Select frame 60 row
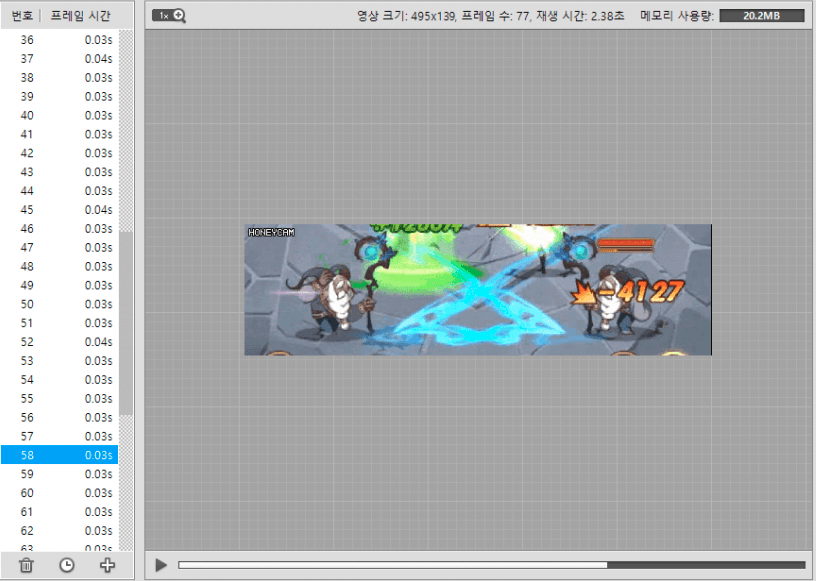 point(59,493)
